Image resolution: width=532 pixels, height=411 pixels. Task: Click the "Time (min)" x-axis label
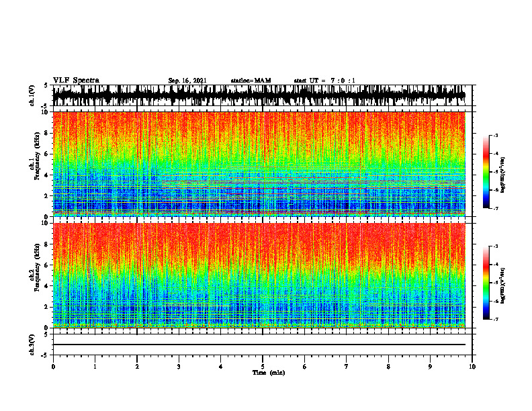click(x=269, y=373)
